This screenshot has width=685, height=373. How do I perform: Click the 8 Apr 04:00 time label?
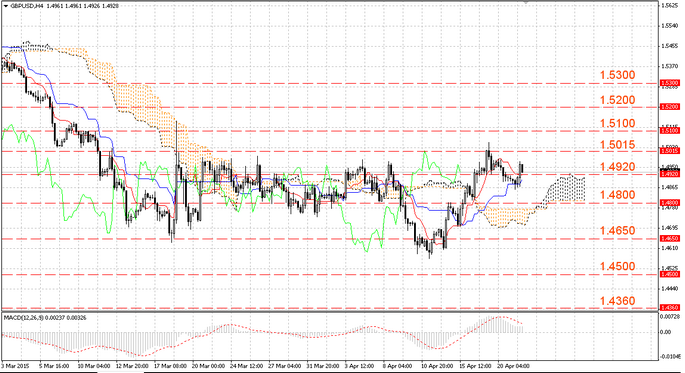(398, 366)
